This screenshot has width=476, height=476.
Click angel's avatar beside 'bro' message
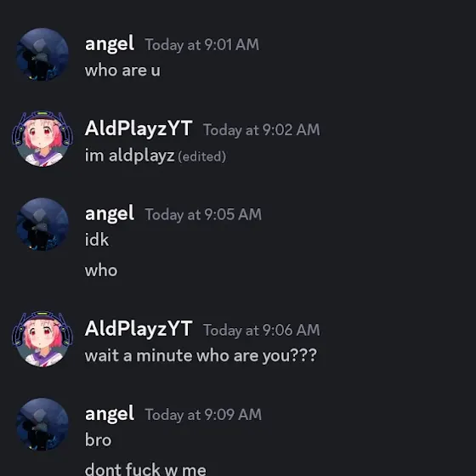click(x=42, y=424)
